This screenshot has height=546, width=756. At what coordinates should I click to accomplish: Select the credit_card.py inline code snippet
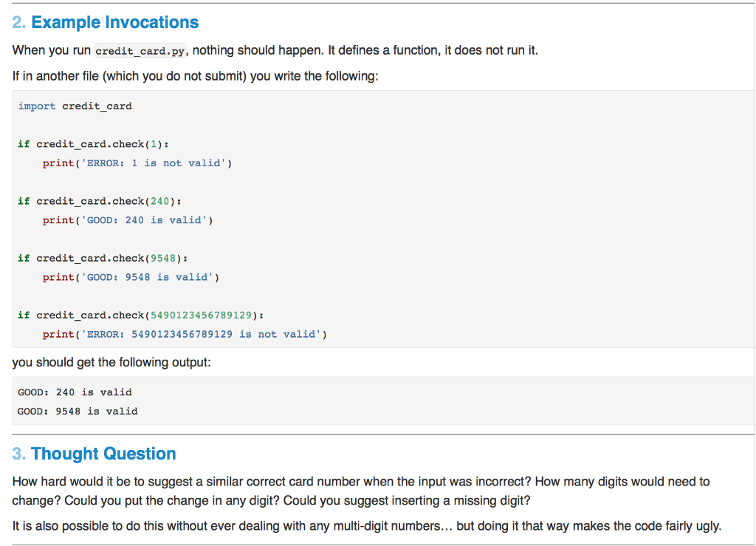click(140, 51)
